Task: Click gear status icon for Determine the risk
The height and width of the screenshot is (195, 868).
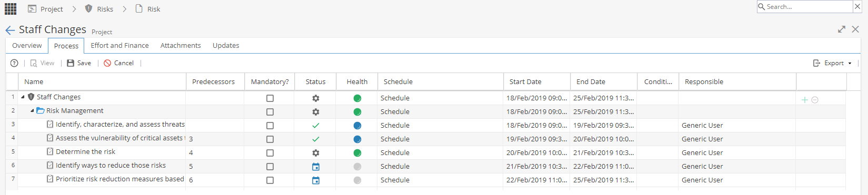Action: pos(316,153)
